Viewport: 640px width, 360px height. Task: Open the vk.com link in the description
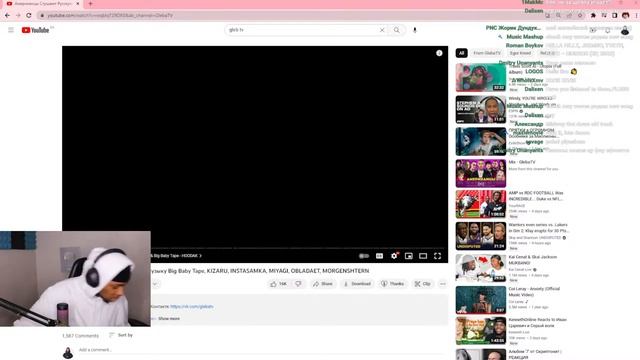(x=192, y=306)
